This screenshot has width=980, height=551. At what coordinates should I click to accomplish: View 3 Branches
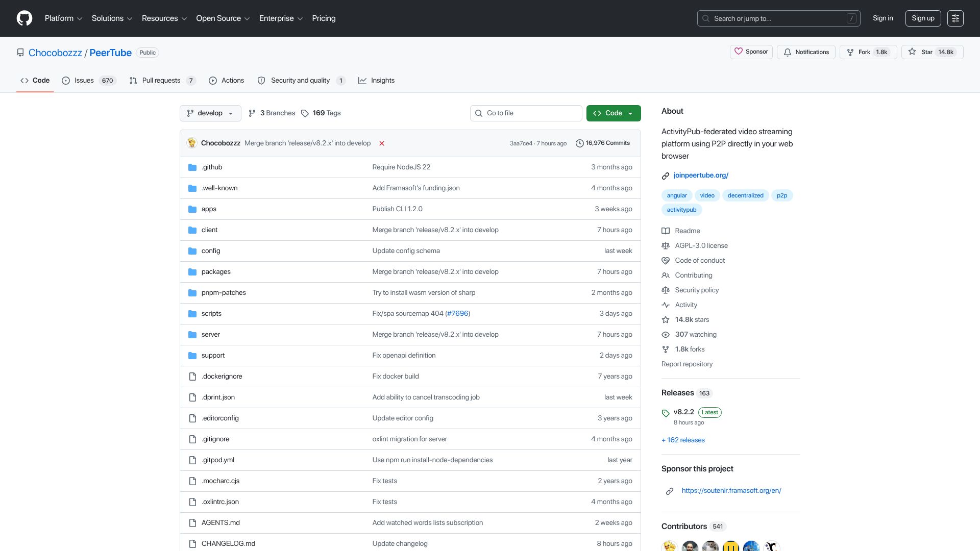[x=272, y=113]
